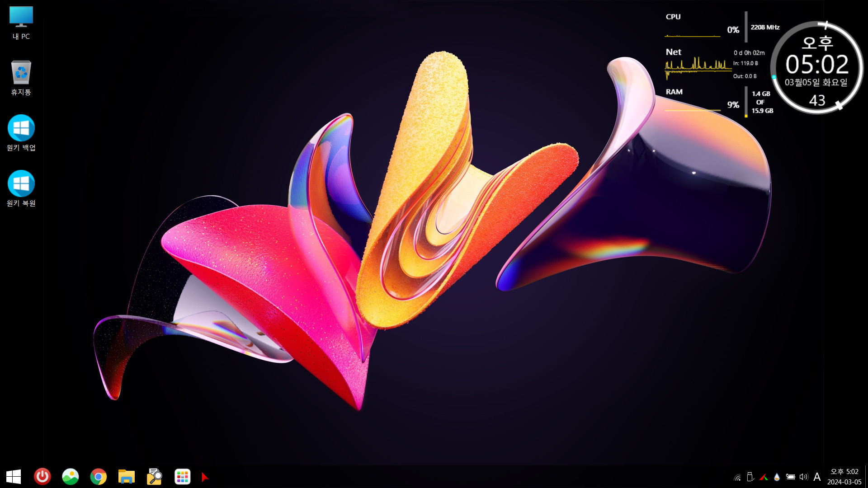Click the 'Net' label in the widget
This screenshot has width=868, height=488.
(x=674, y=52)
